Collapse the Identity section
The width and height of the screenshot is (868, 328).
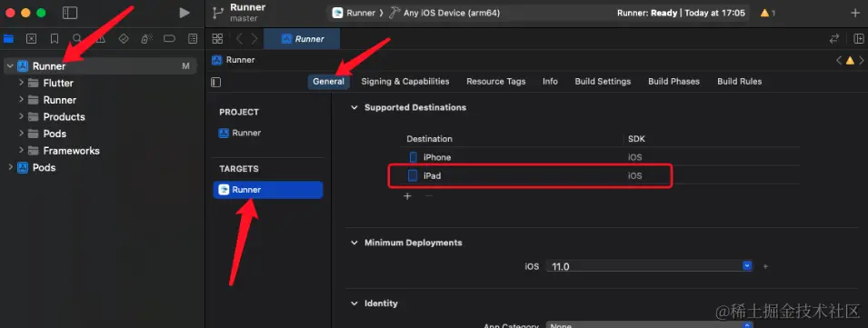click(x=354, y=303)
